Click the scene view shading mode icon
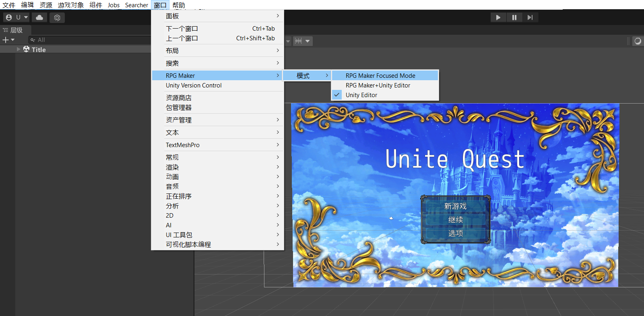Viewport: 644px width, 316px height. 638,41
